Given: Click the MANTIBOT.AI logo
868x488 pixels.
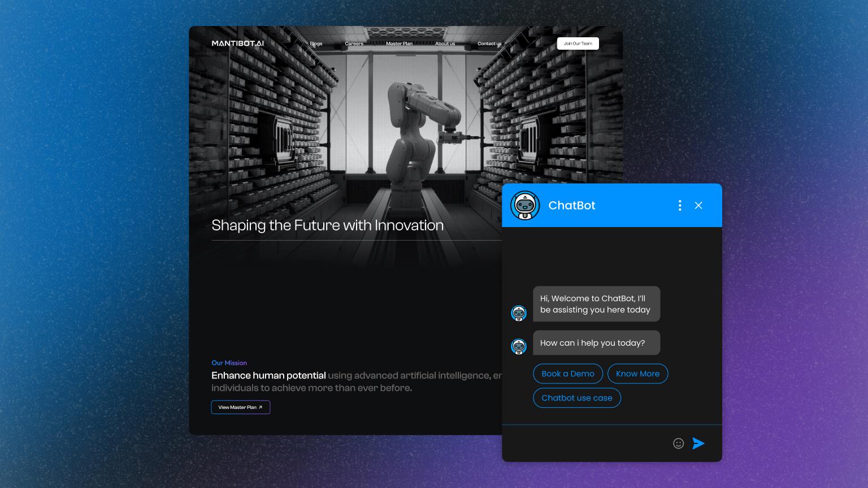Looking at the screenshot, I should (237, 43).
